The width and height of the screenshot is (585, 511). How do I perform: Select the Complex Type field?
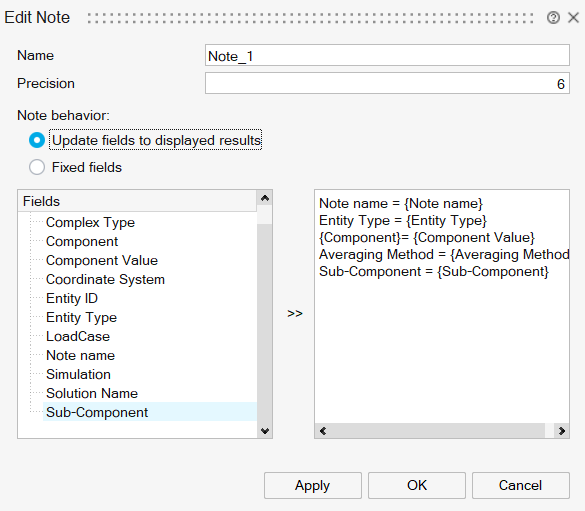pos(90,222)
